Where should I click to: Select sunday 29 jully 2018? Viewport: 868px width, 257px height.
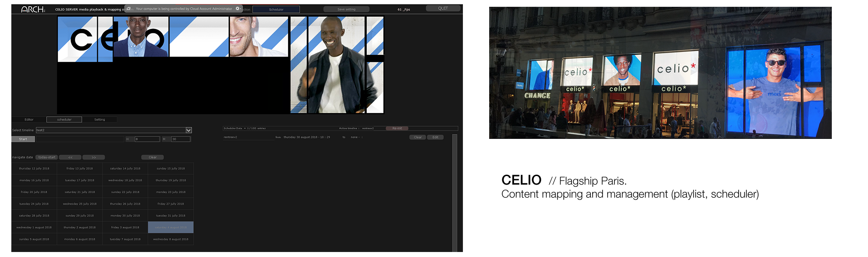tap(80, 215)
